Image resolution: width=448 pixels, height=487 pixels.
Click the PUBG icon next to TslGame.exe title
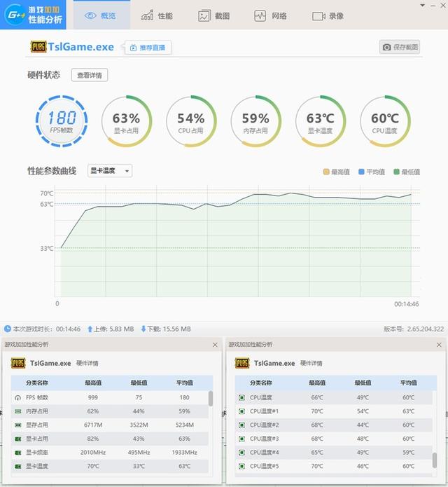click(x=38, y=47)
